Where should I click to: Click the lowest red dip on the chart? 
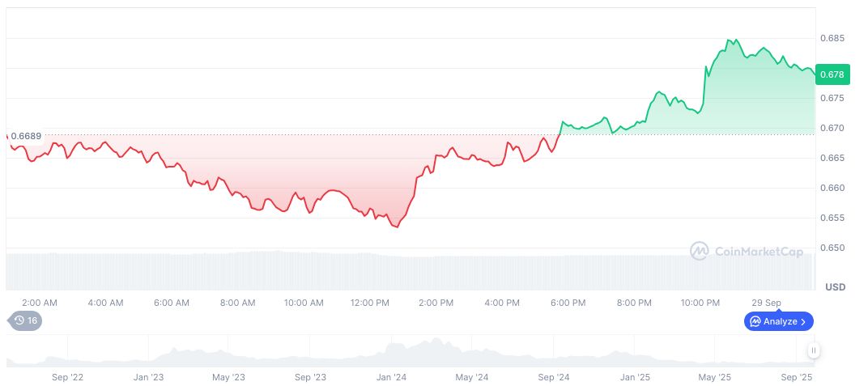396,227
